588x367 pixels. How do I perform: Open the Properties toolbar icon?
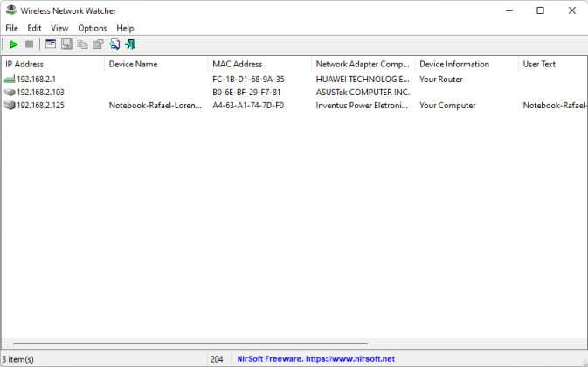pos(98,45)
